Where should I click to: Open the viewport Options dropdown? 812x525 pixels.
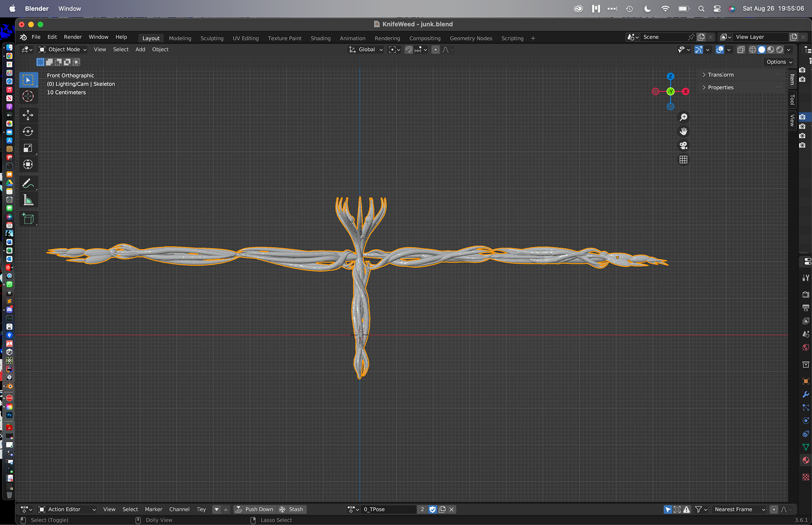point(779,62)
